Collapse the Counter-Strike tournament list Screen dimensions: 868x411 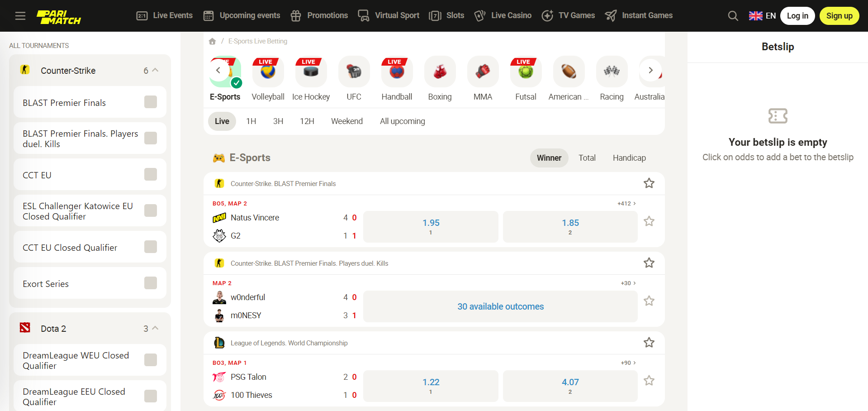click(x=155, y=70)
